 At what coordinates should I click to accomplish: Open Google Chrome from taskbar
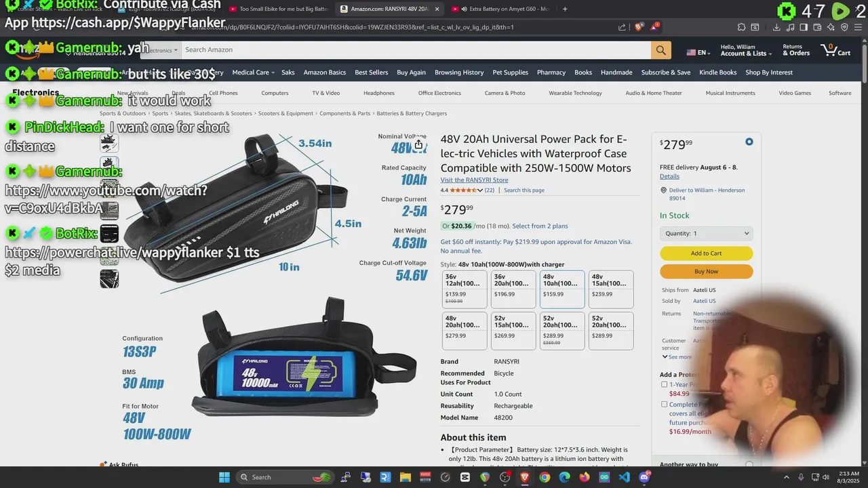545,477
